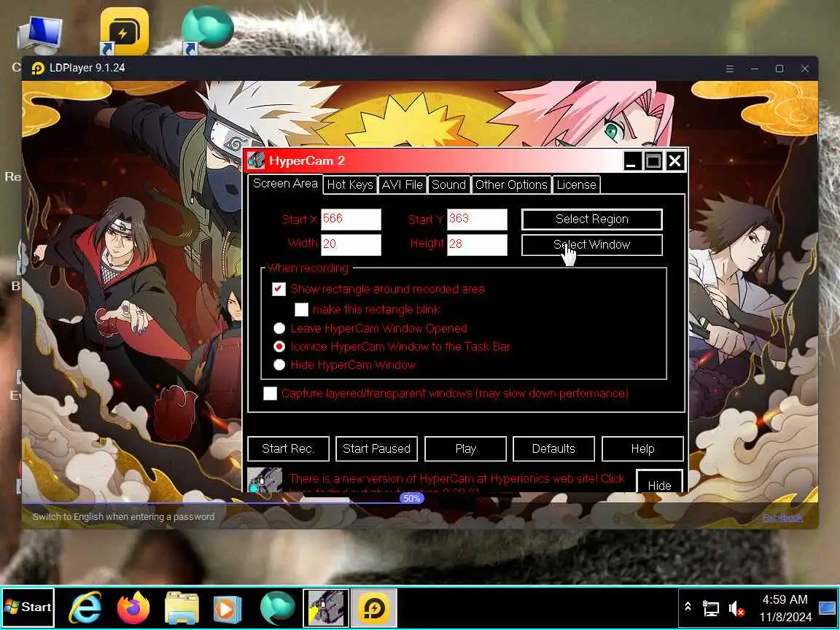Open the media player taskbar icon

(227, 608)
